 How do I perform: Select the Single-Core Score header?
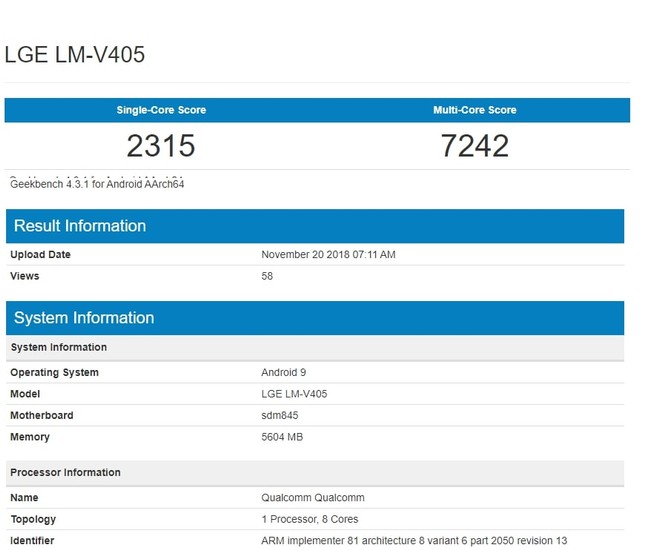point(161,110)
